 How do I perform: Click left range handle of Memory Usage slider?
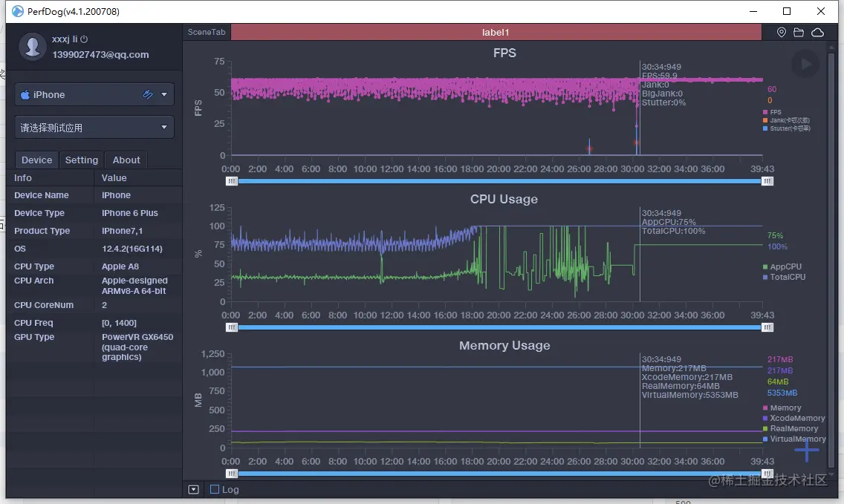(x=232, y=474)
